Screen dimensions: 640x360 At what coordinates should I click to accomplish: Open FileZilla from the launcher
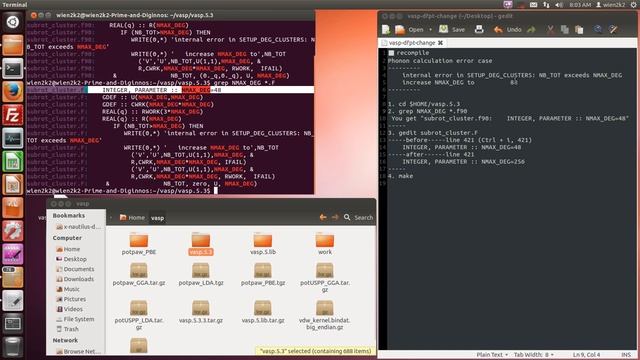pyautogui.click(x=13, y=115)
